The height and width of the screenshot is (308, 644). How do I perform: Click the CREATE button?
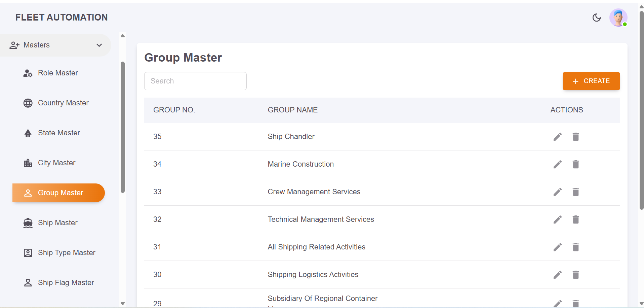point(591,81)
